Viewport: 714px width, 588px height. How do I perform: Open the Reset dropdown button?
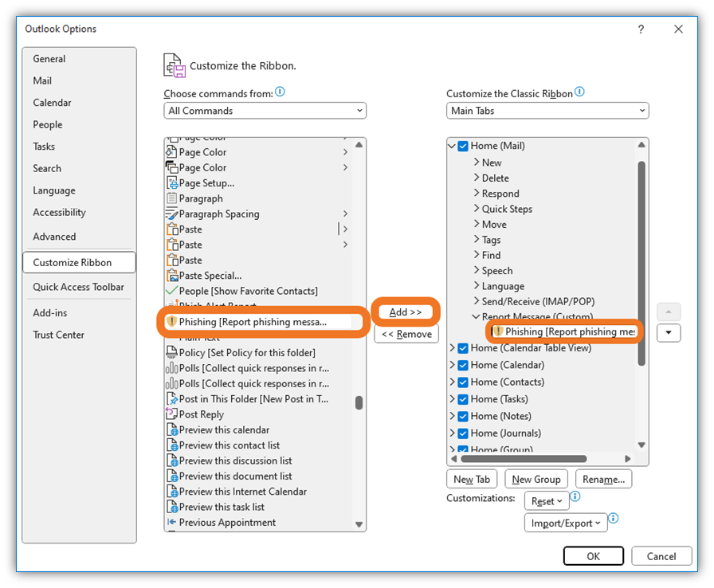[x=547, y=501]
